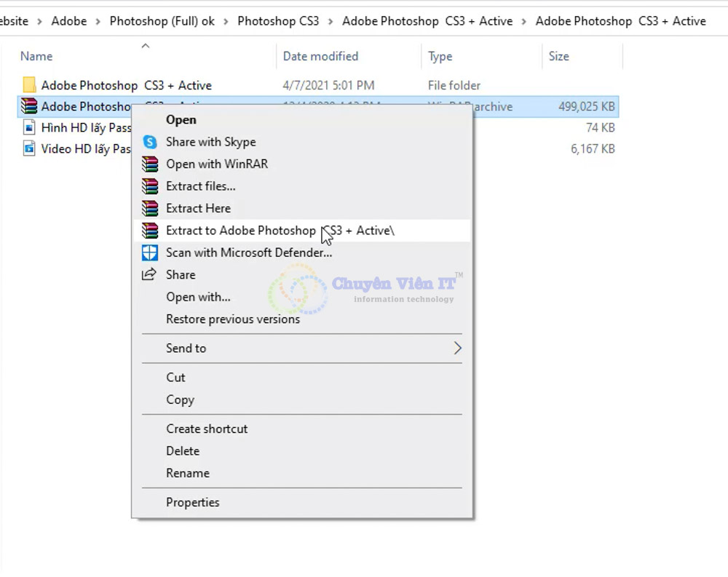728x577 pixels.
Task: Select the 499,025 KB archive row size cell
Action: (586, 106)
